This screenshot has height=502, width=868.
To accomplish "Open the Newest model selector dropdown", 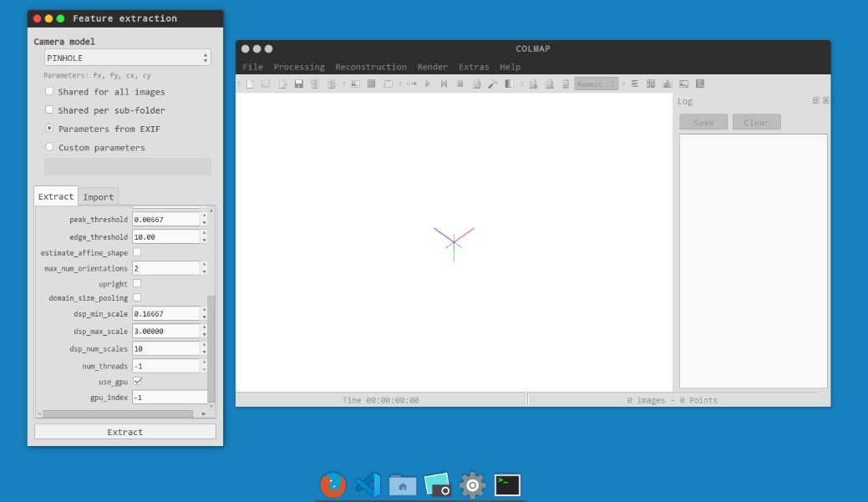I will (x=596, y=84).
